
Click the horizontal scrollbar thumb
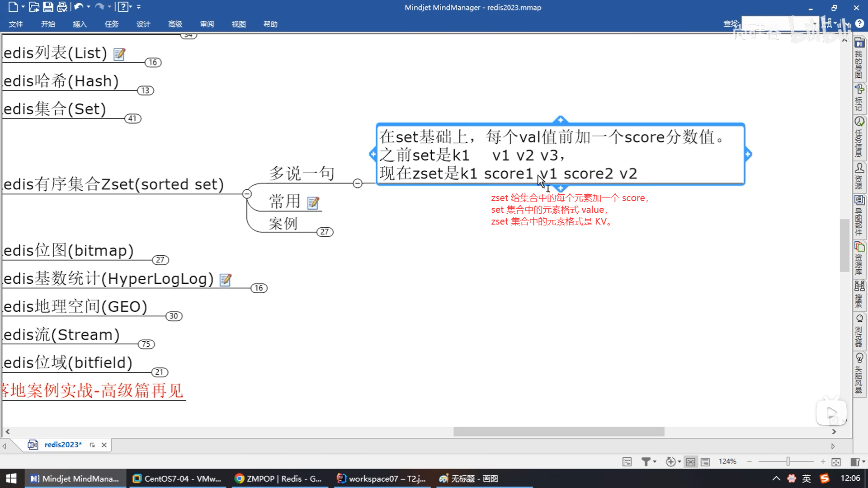[x=559, y=432]
